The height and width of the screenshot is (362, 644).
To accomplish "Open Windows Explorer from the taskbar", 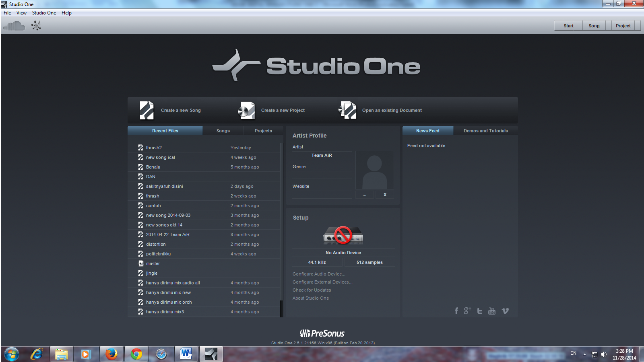I will (62, 354).
